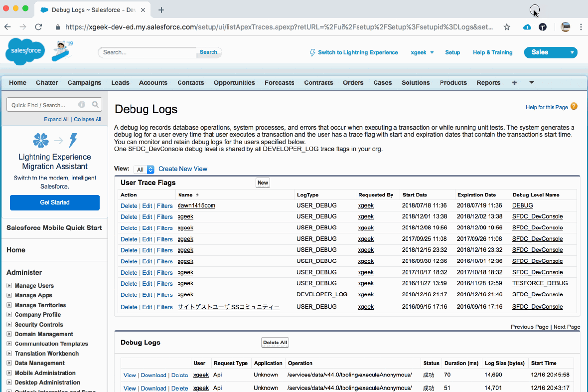Click inside the top Search input field
Image resolution: width=588 pixels, height=392 pixels.
pos(147,52)
